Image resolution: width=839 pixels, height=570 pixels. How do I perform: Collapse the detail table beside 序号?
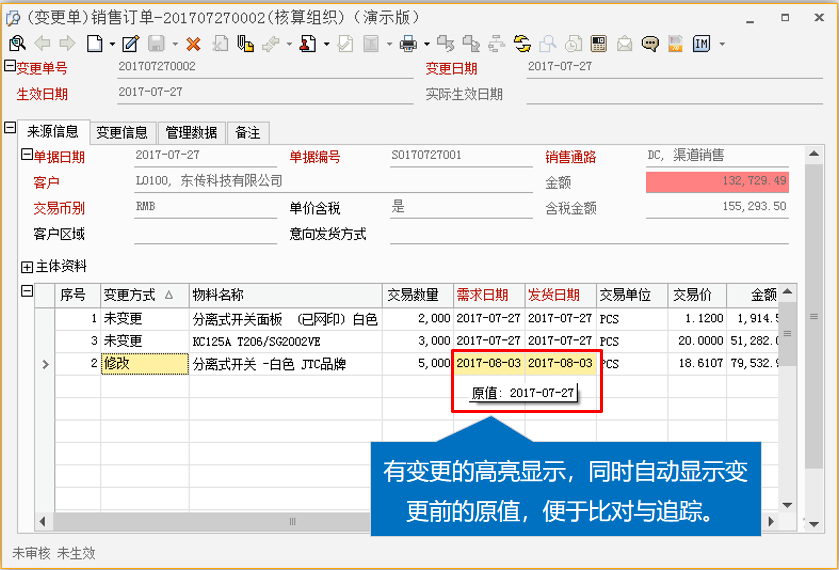tap(27, 291)
